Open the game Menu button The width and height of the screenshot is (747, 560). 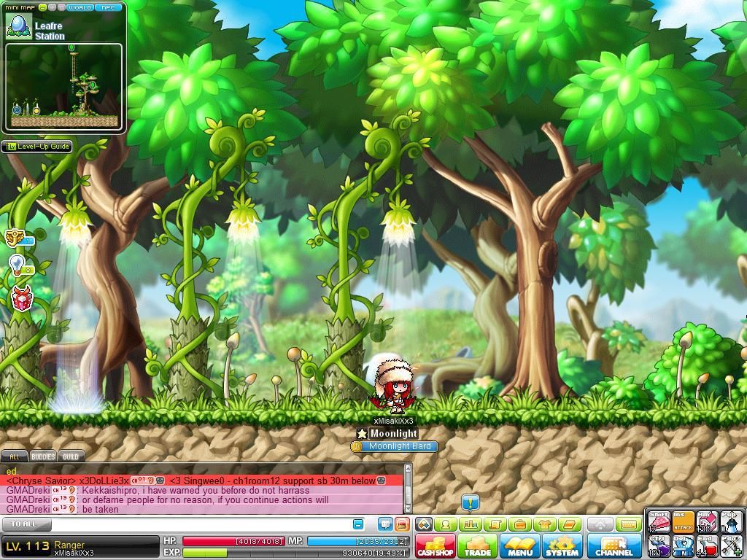coord(519,546)
